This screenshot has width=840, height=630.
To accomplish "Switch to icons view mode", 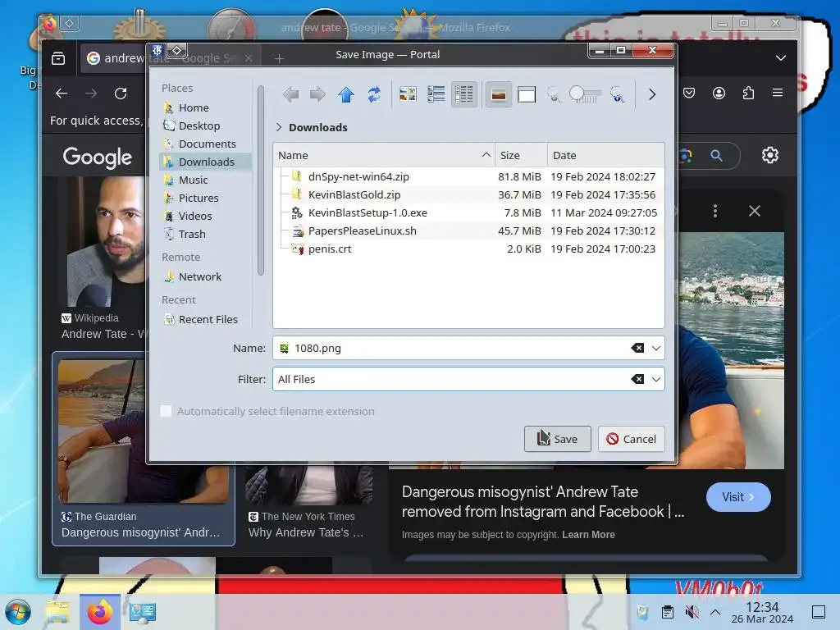I will pos(408,95).
